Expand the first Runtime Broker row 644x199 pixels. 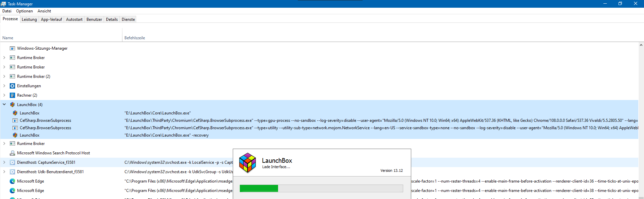pyautogui.click(x=4, y=58)
